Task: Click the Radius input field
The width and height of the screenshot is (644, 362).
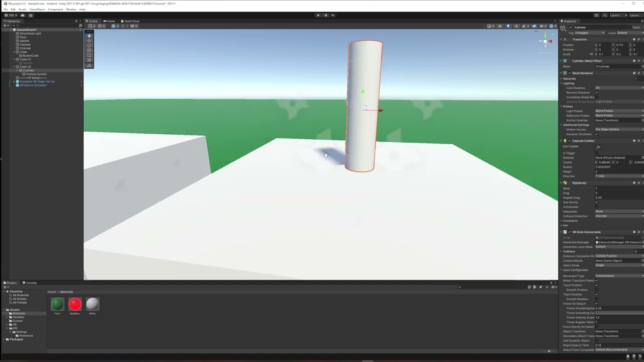Action: point(619,167)
